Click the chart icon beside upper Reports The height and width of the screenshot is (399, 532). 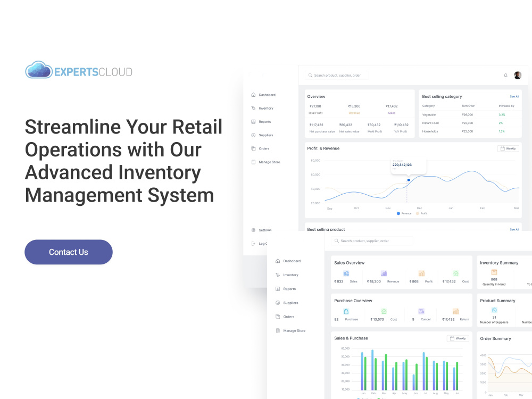(x=253, y=121)
